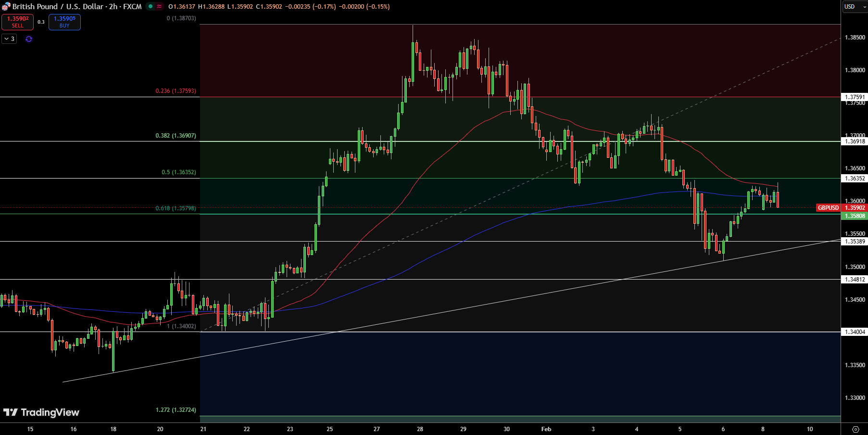Click the Fibonacci 1.272 (1.32724) level label

[176, 410]
